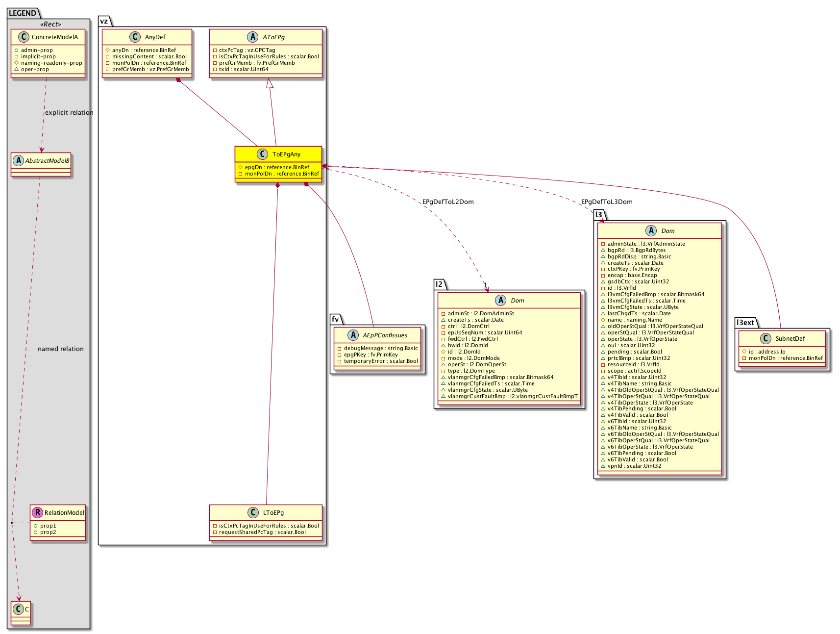
Task: Click the EPgDefToL2Dom relation label
Action: [448, 202]
